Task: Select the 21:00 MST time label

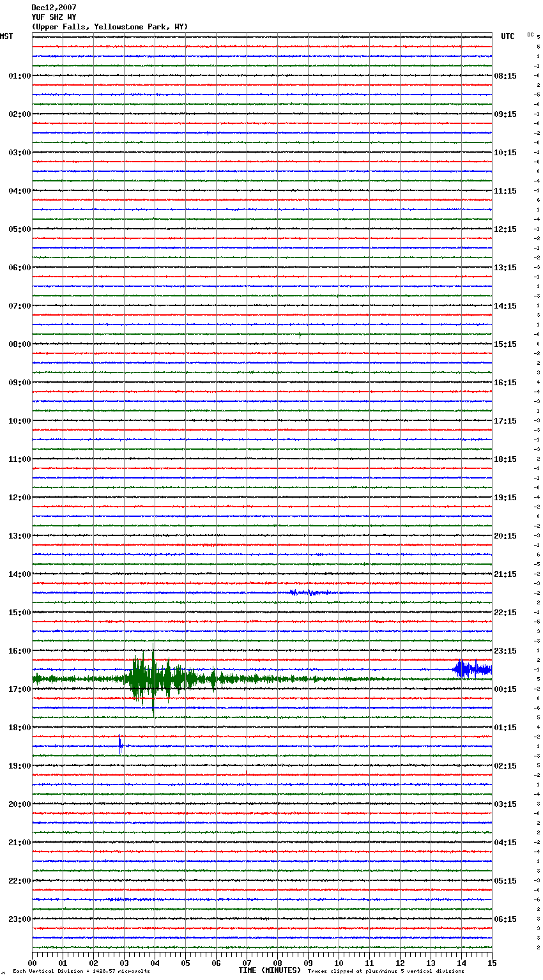Action: tap(19, 843)
